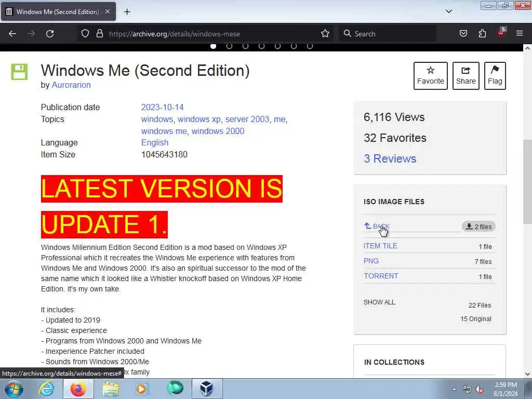Click SHOW ALL files link
The width and height of the screenshot is (532, 399).
(379, 302)
